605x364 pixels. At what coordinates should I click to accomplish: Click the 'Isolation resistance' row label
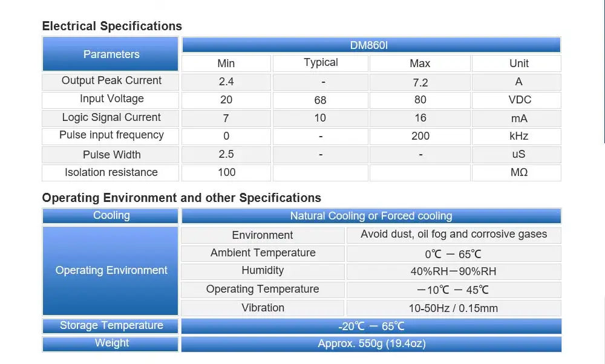click(x=110, y=172)
